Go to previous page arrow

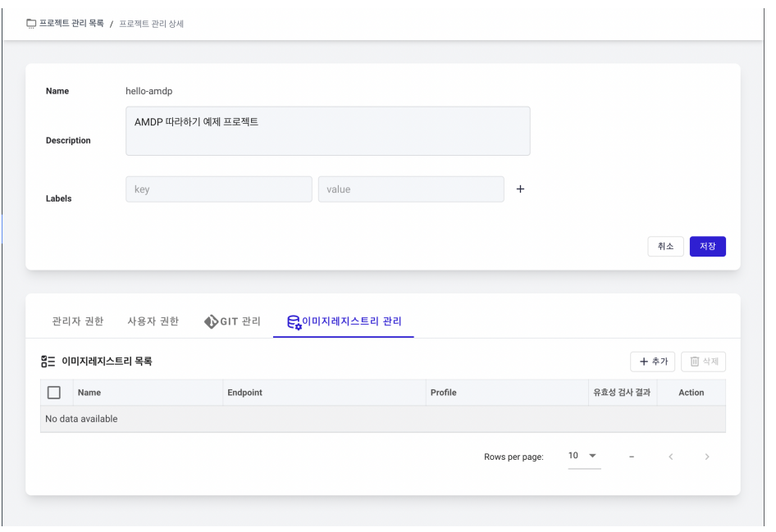[x=670, y=457]
